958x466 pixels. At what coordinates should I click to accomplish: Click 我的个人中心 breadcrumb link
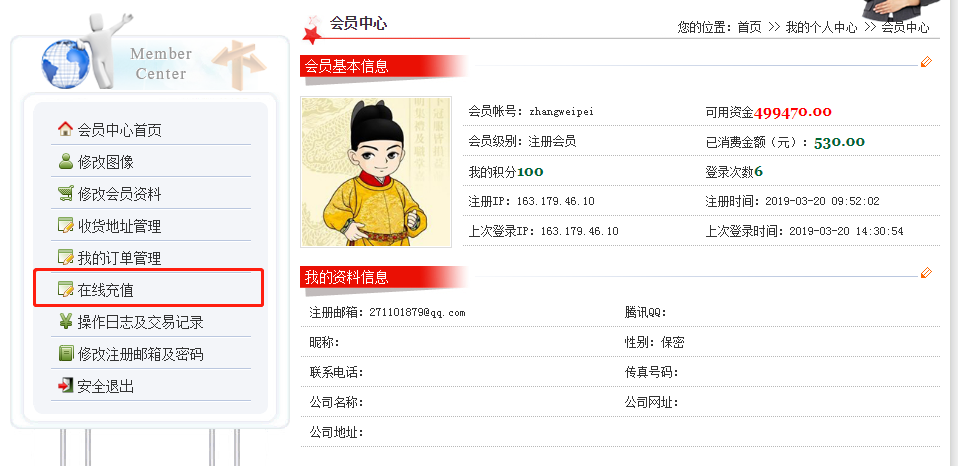821,27
